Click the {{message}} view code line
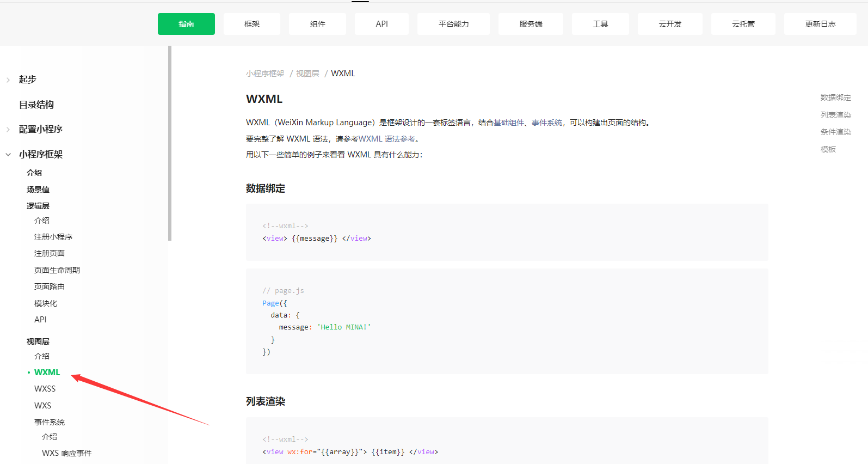The height and width of the screenshot is (464, 868). click(317, 239)
